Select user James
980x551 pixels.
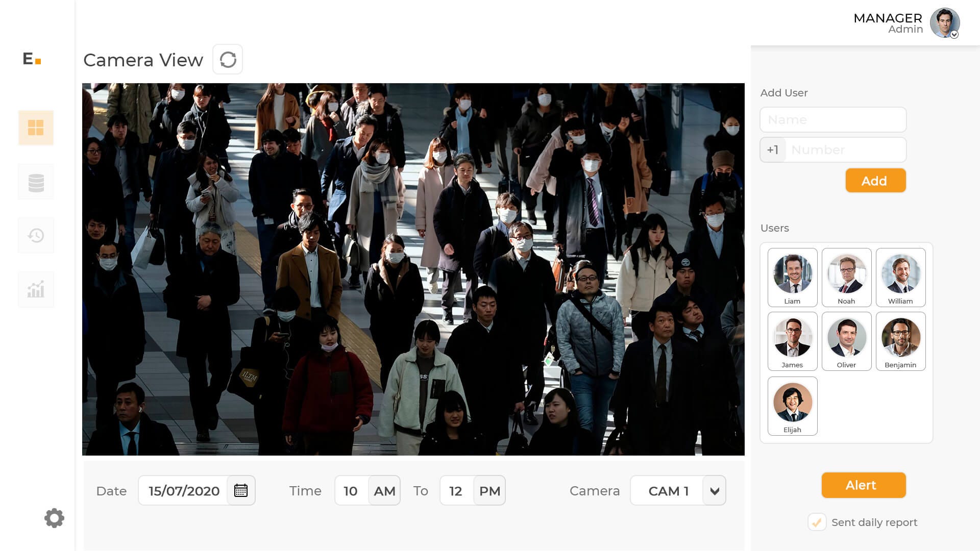pyautogui.click(x=792, y=341)
